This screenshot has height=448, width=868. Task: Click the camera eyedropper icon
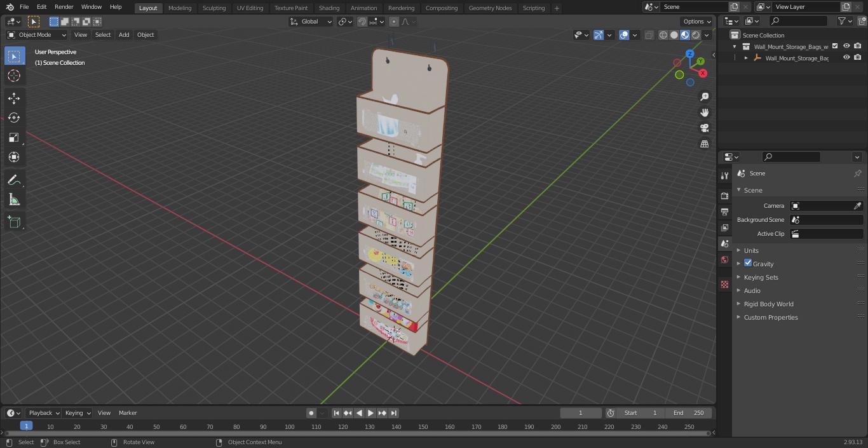coord(857,206)
